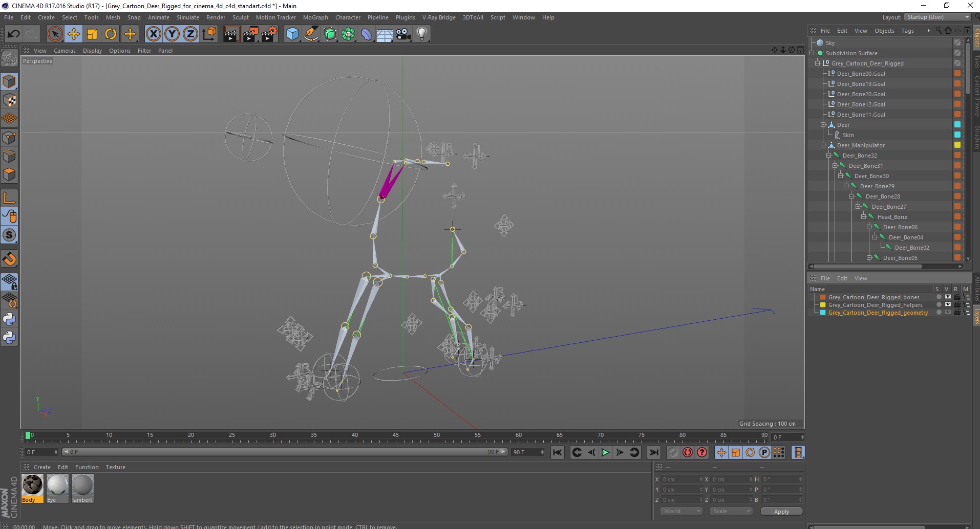Viewport: 980px width, 529px height.
Task: Open the Spline pen tool
Action: (311, 34)
